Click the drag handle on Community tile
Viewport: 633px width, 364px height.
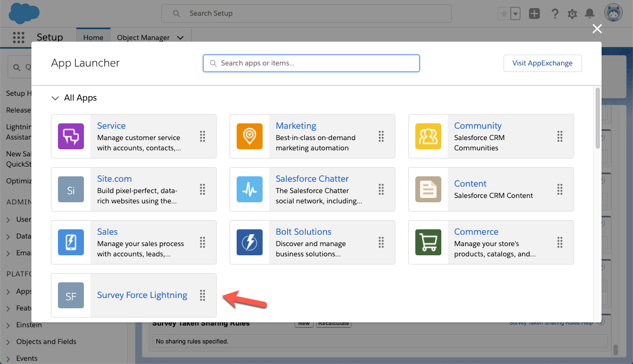pos(560,136)
